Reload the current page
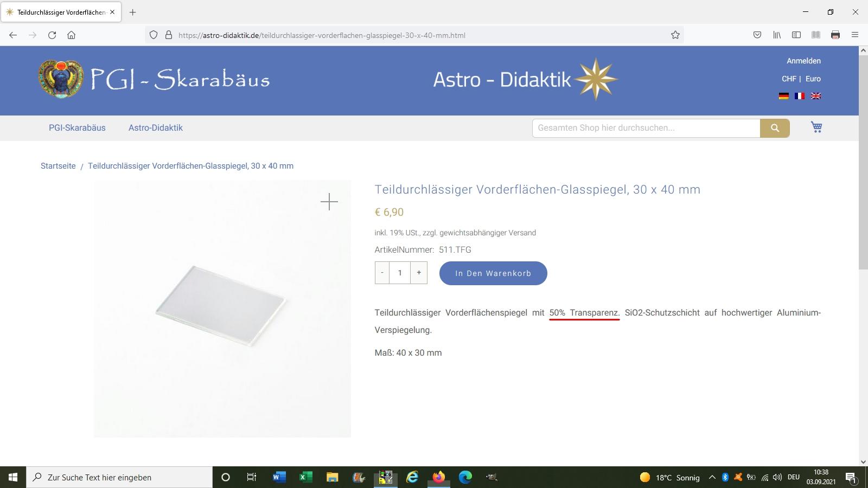 (52, 35)
